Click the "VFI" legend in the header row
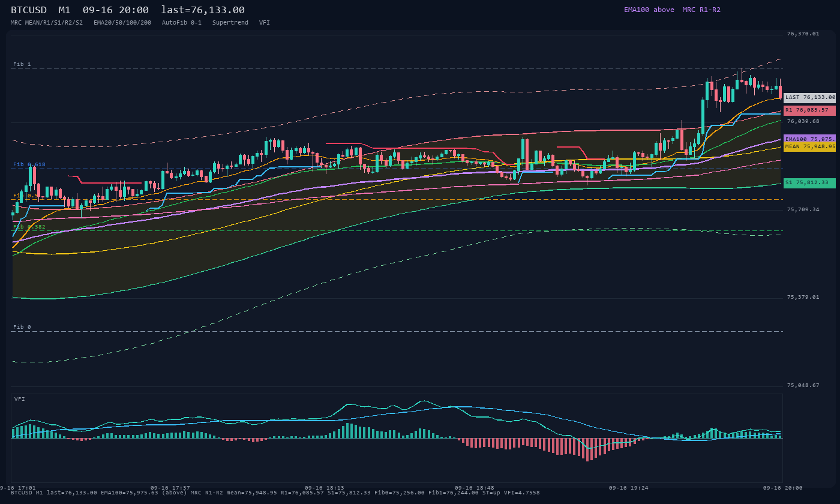This screenshot has height=504, width=840. [x=265, y=23]
